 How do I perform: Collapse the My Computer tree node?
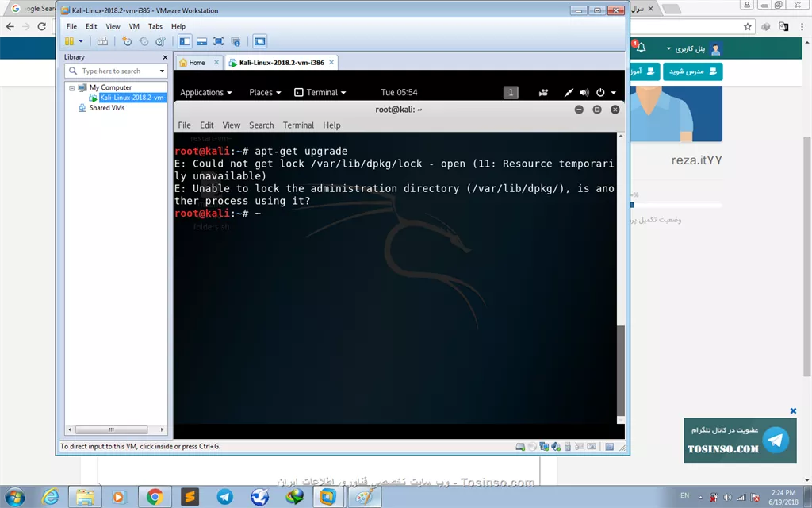point(72,87)
